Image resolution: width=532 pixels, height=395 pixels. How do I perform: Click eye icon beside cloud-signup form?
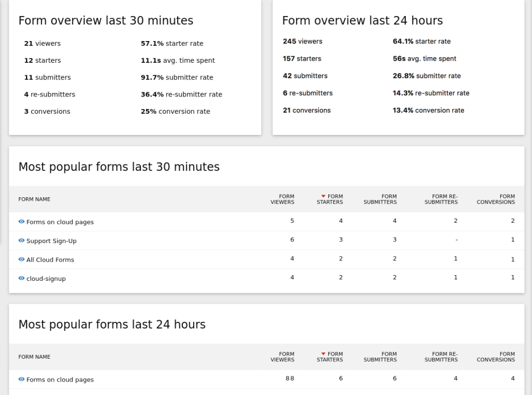click(x=21, y=278)
